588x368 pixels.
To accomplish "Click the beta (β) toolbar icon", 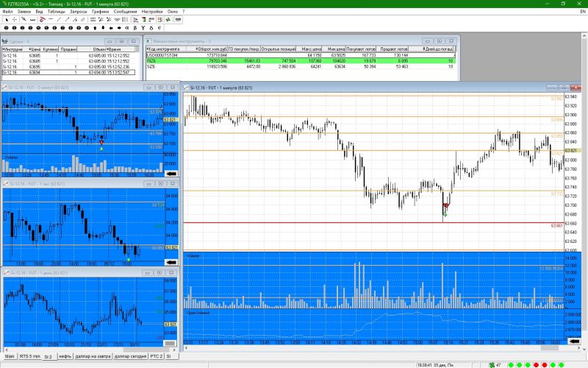I will point(135,28).
